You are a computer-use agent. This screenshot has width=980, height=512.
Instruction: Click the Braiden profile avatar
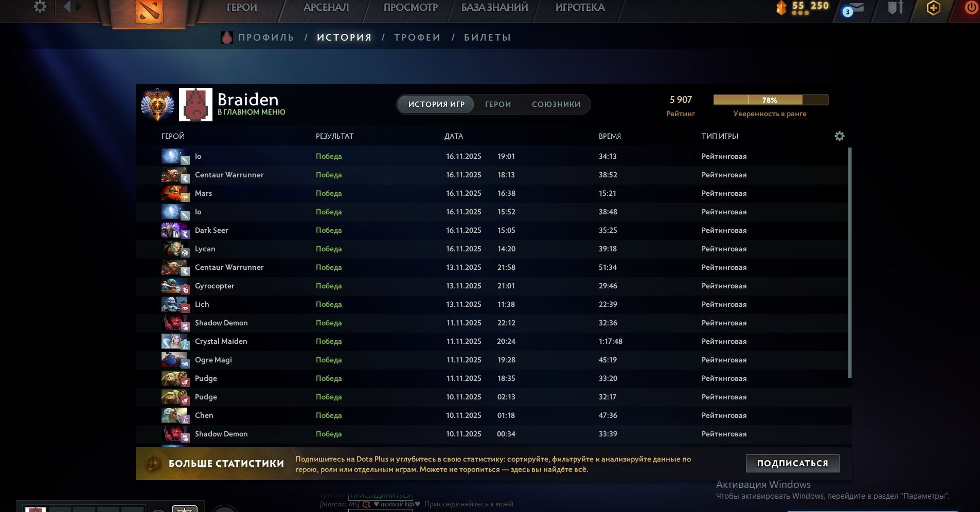click(x=195, y=104)
